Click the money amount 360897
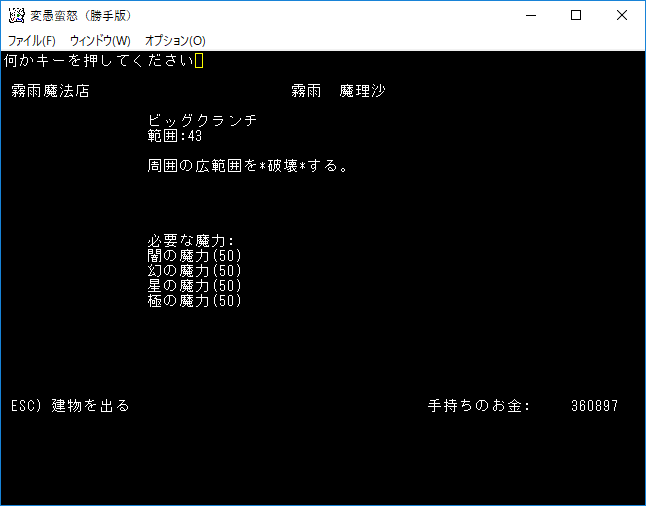The image size is (646, 506). tap(594, 406)
